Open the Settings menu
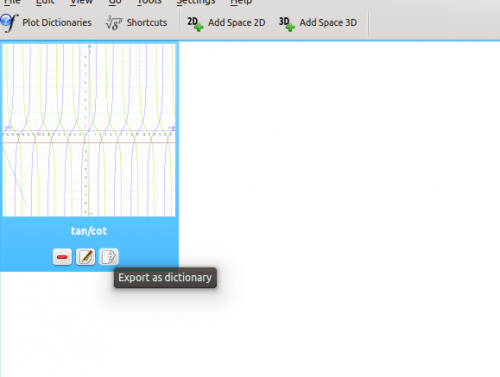The height and width of the screenshot is (377, 500). 196,2
